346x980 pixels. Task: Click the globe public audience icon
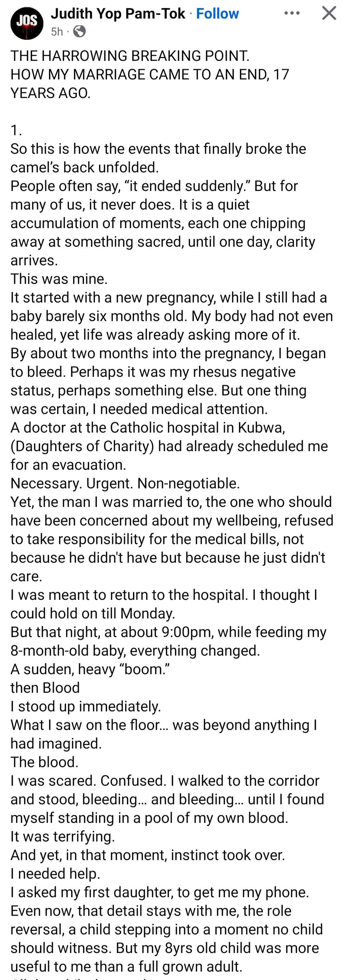(x=79, y=31)
